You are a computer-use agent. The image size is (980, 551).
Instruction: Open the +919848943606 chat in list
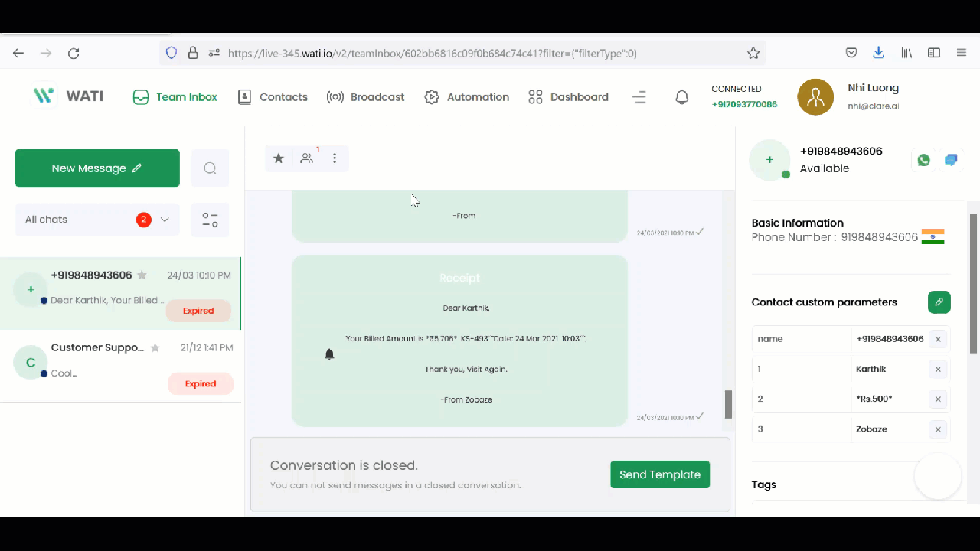[x=120, y=294]
